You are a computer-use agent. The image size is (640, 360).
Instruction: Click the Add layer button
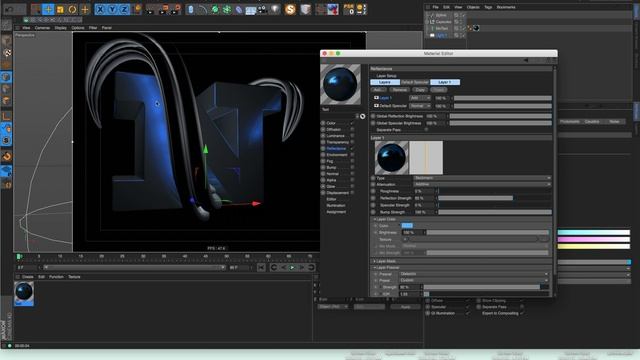[377, 90]
